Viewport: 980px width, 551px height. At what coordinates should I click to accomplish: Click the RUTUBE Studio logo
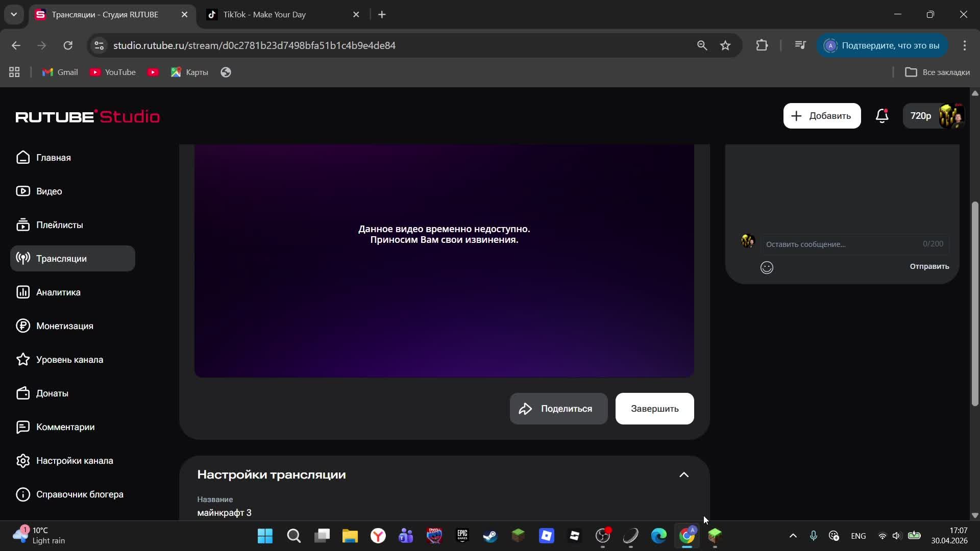pos(88,117)
